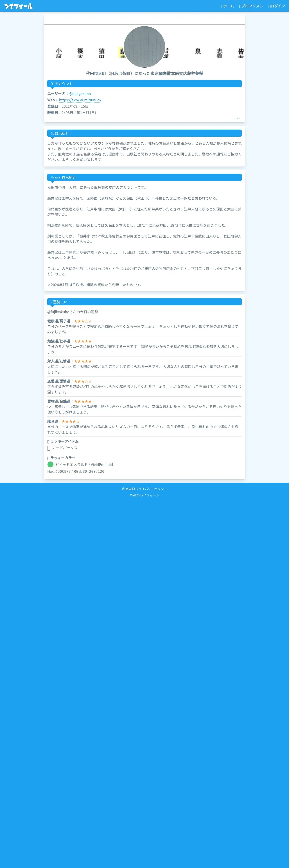Screen dimensions: 289x868
Task: Open the @fujiiyakuho username link
Action: [x=80, y=94]
